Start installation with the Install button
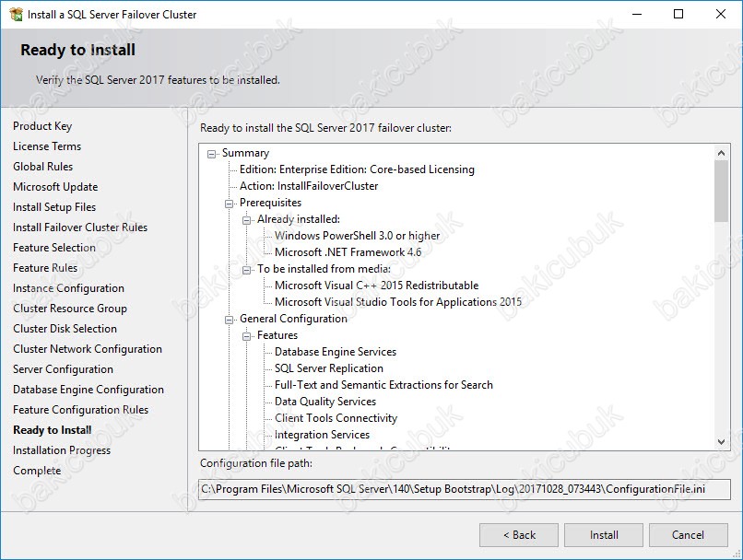This screenshot has width=743, height=560. click(604, 535)
